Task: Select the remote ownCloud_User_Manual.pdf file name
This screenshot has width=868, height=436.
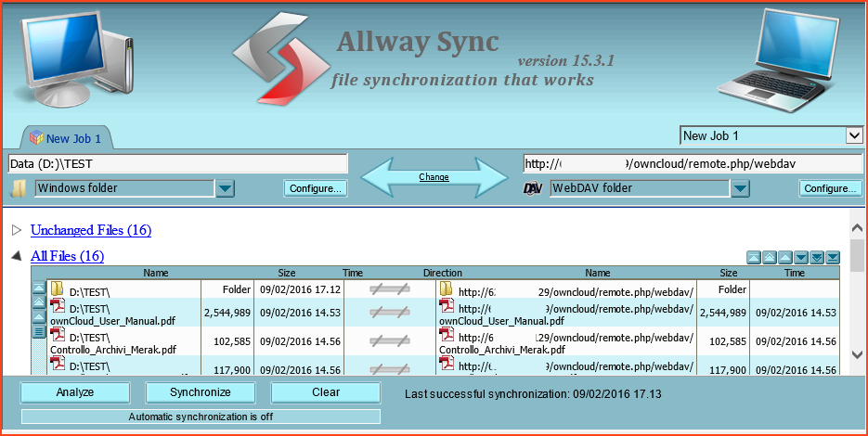Action: [x=502, y=320]
